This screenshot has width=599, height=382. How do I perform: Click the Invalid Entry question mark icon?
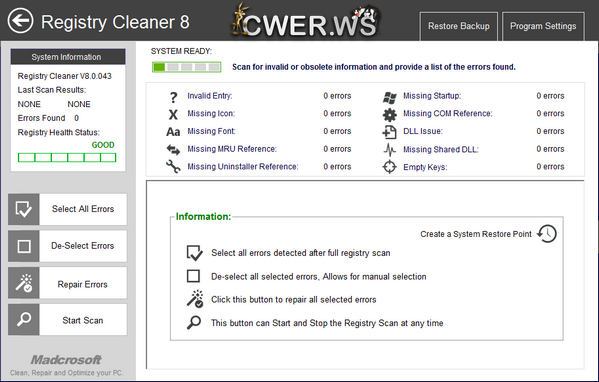173,97
